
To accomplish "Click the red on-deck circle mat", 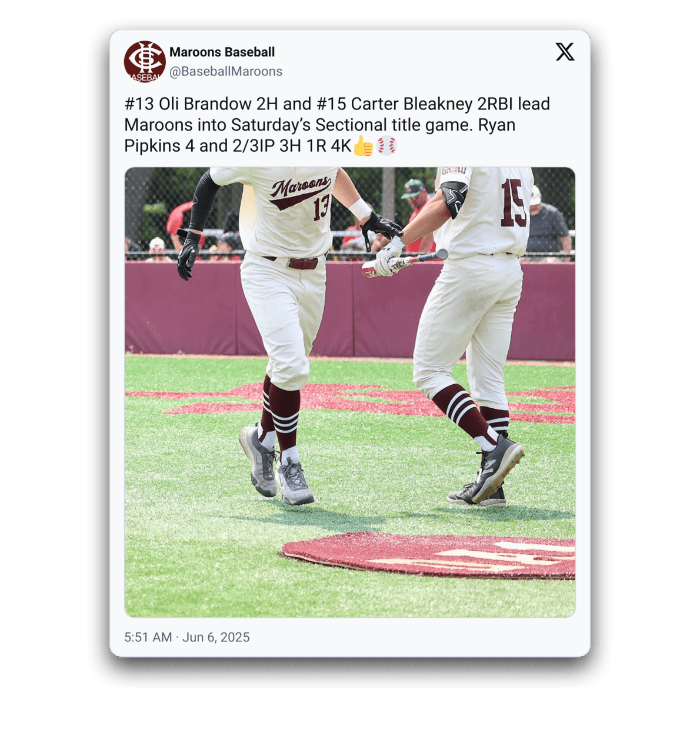I will point(429,555).
